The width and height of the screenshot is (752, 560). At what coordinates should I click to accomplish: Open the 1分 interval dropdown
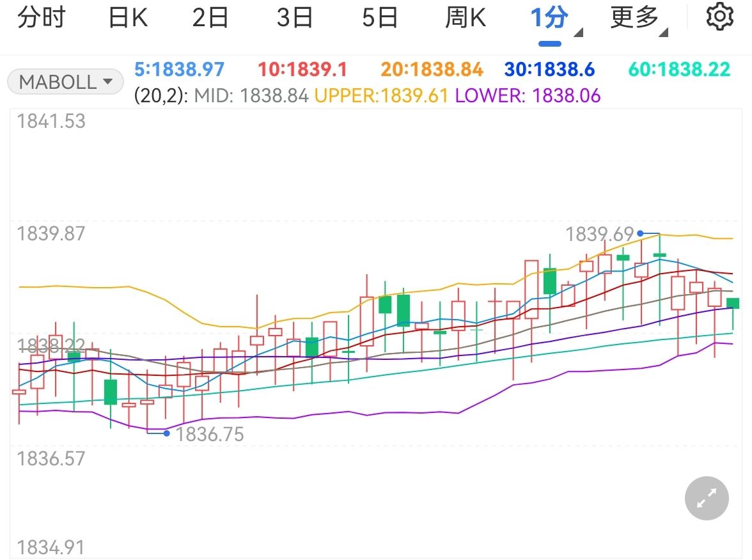555,20
